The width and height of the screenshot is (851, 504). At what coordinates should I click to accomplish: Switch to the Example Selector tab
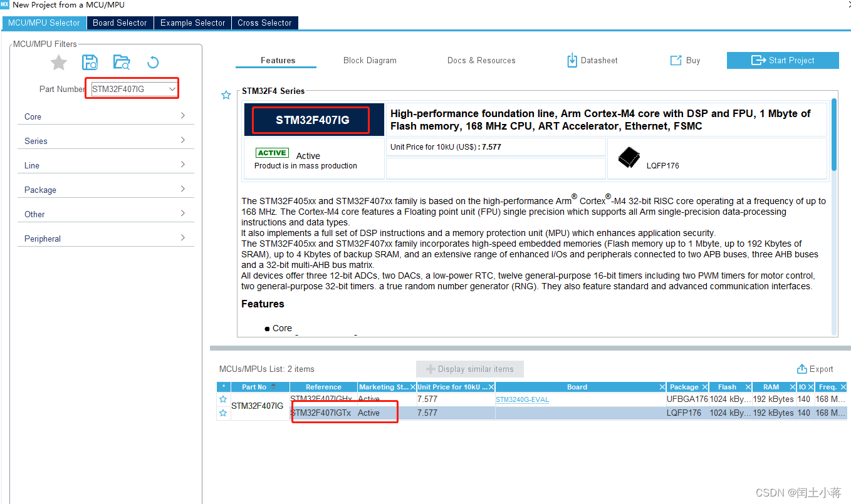192,23
